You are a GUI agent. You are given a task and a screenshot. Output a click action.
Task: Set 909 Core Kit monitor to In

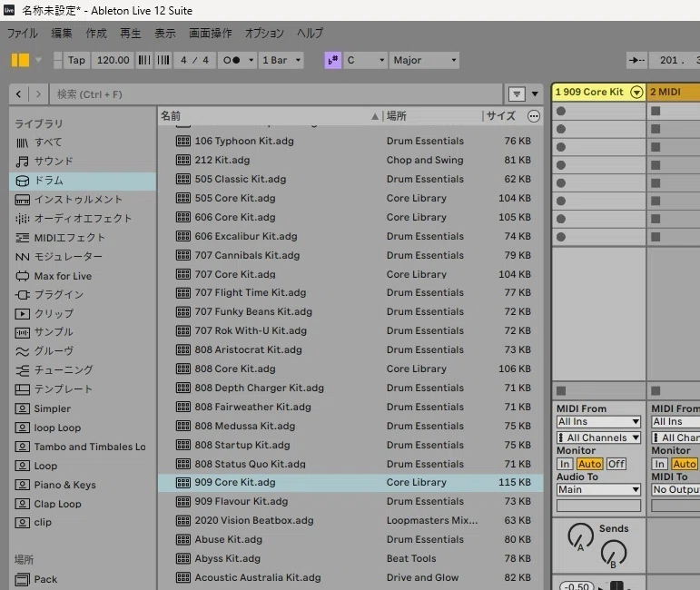point(565,464)
